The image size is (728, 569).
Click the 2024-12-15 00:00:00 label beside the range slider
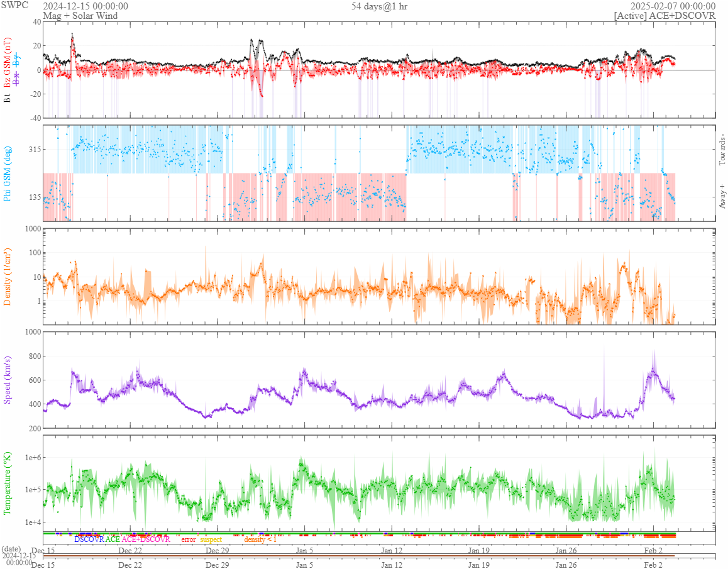(x=19, y=559)
